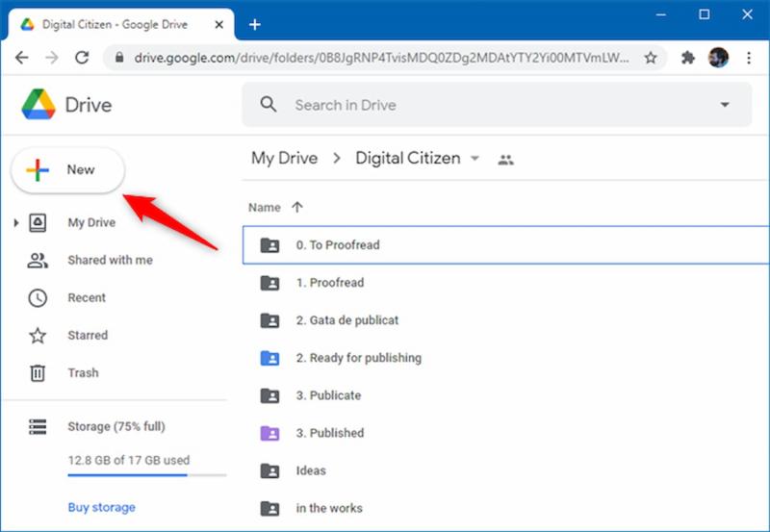Click the folder icon of Ideas
The width and height of the screenshot is (770, 532).
(269, 470)
